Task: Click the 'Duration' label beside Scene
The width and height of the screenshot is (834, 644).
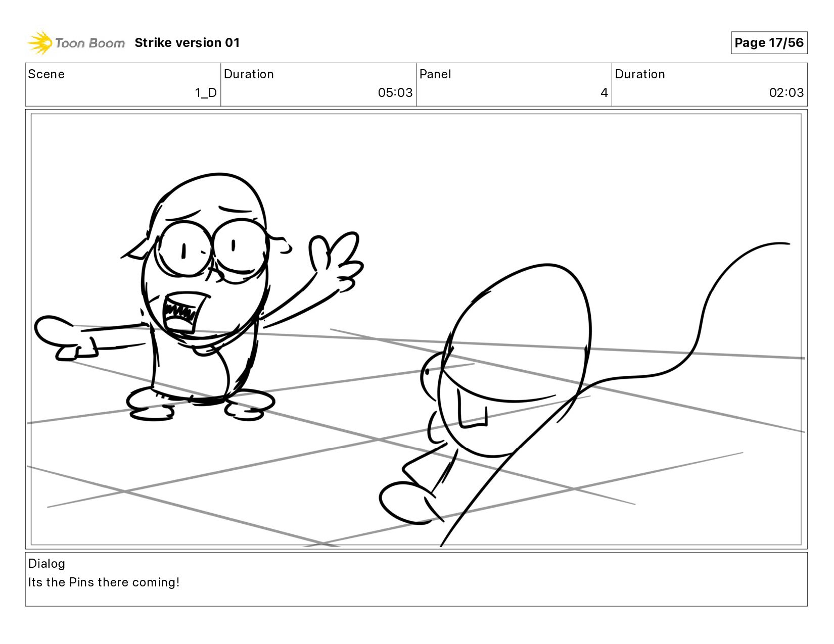Action: (249, 74)
